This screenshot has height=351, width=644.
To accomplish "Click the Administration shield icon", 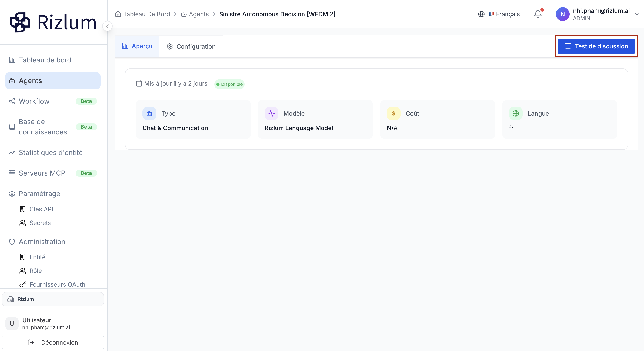I will (x=12, y=241).
